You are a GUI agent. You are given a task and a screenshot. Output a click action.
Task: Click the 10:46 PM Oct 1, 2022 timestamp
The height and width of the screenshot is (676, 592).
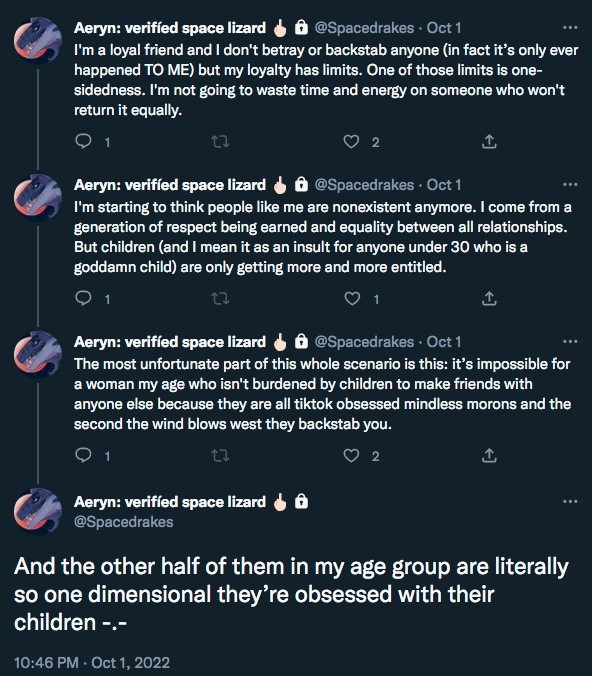tap(92, 662)
